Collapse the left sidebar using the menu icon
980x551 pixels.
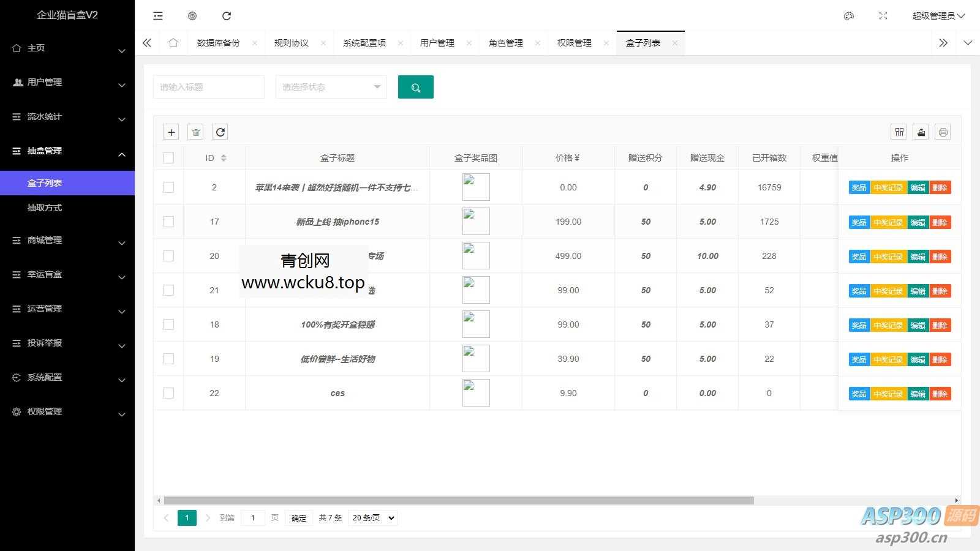[157, 16]
